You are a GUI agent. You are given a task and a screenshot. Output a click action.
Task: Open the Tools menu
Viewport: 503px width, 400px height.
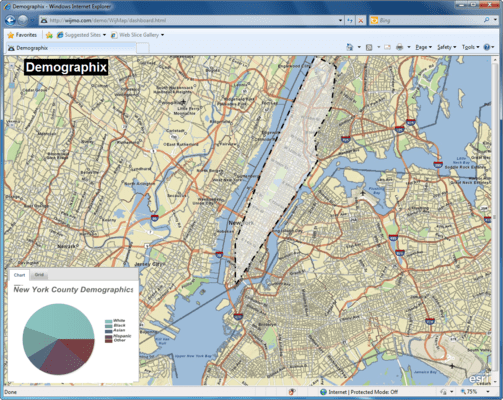click(470, 47)
